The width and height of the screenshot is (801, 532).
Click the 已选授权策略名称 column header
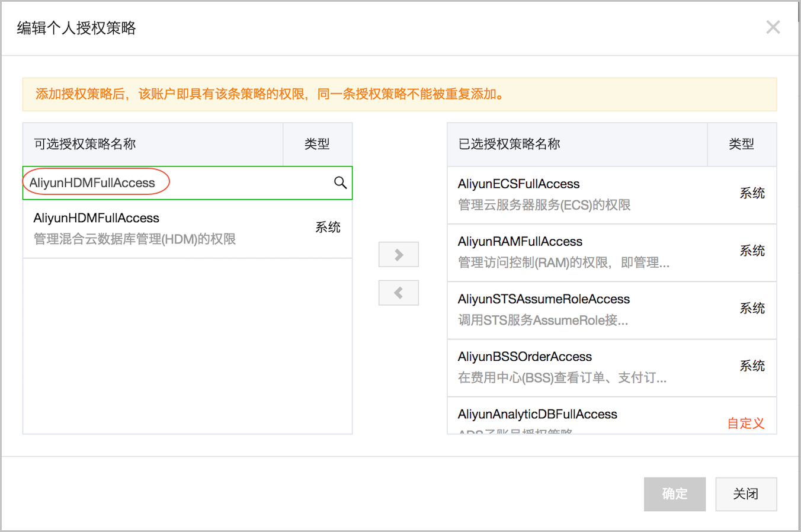pyautogui.click(x=577, y=144)
